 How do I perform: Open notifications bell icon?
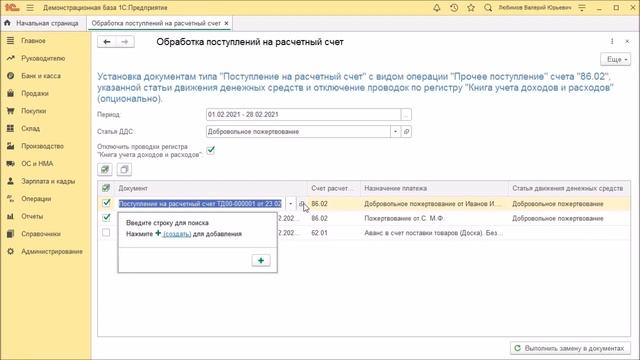[437, 8]
